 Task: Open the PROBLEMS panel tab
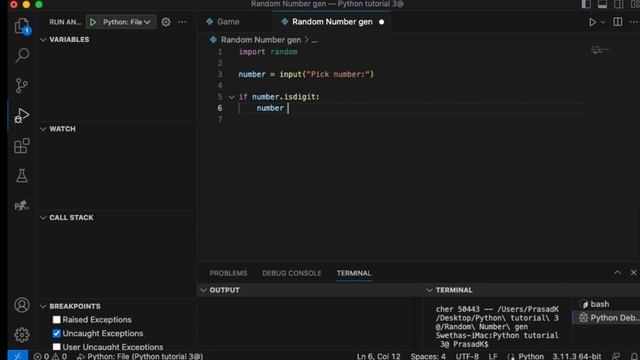[x=228, y=273]
